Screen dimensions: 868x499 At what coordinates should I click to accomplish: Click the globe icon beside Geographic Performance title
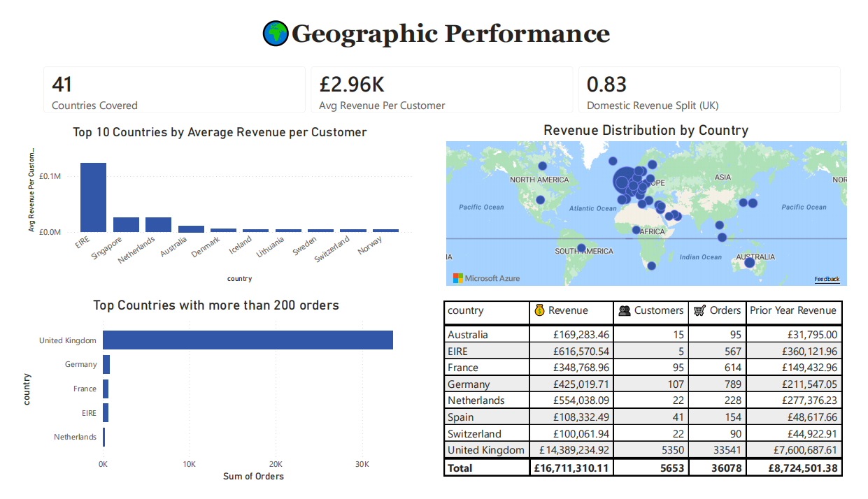(276, 34)
